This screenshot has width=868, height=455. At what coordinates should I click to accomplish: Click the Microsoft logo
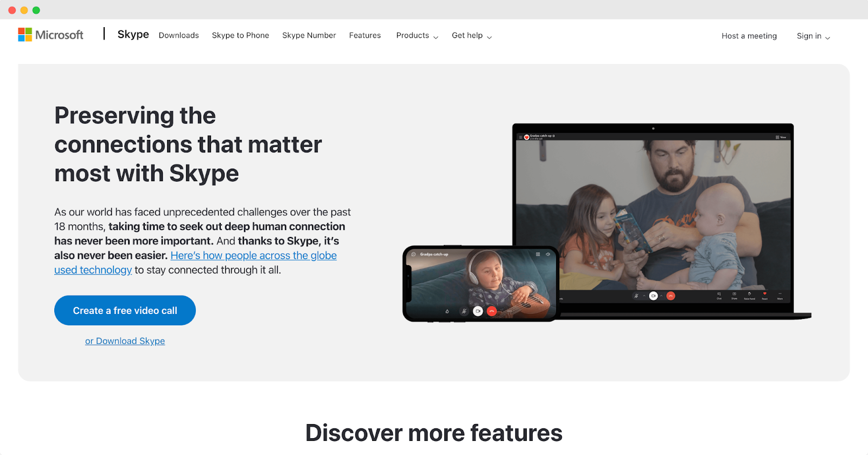click(x=50, y=35)
